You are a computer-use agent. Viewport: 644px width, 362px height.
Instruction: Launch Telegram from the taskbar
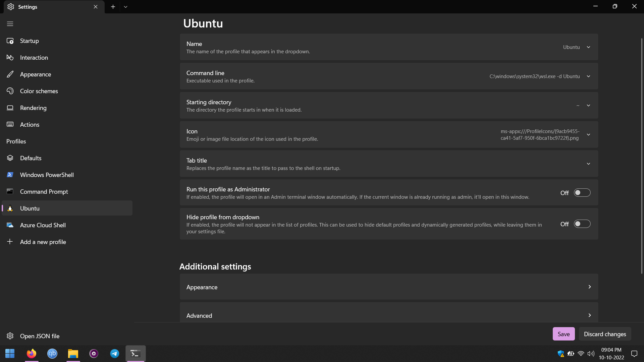(114, 353)
